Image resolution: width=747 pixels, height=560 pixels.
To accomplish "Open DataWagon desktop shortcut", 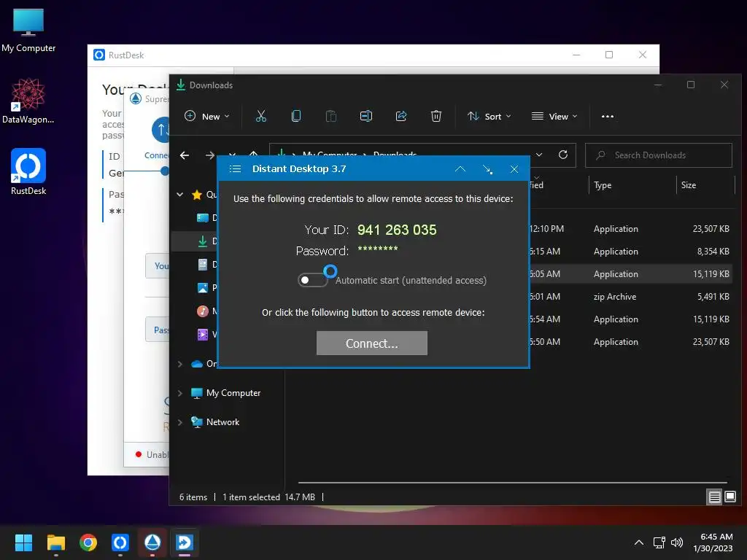I will click(x=28, y=101).
